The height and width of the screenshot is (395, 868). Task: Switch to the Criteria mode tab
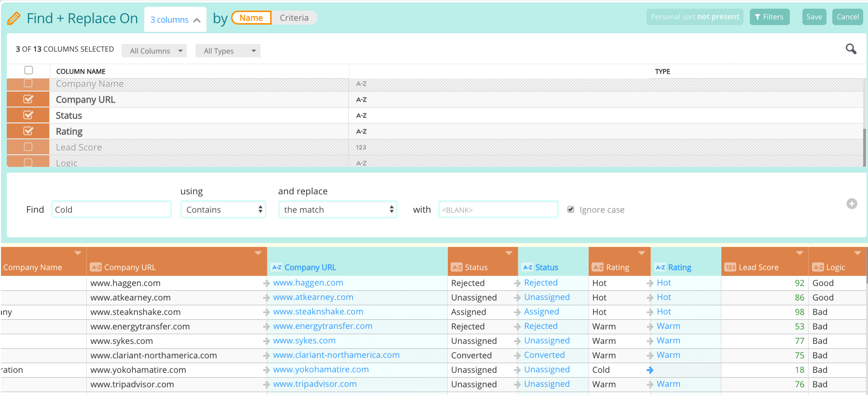coord(294,18)
